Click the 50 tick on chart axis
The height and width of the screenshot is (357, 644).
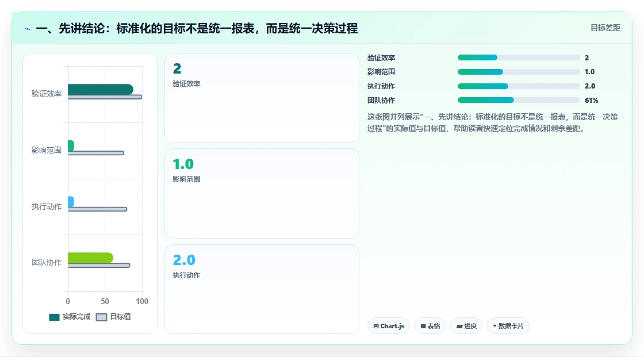[105, 302]
